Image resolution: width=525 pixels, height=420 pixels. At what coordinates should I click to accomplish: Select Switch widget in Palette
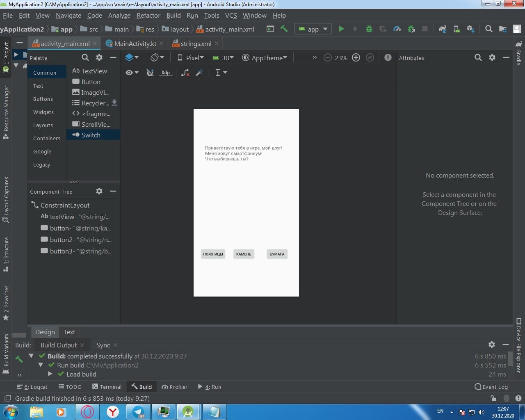93,135
